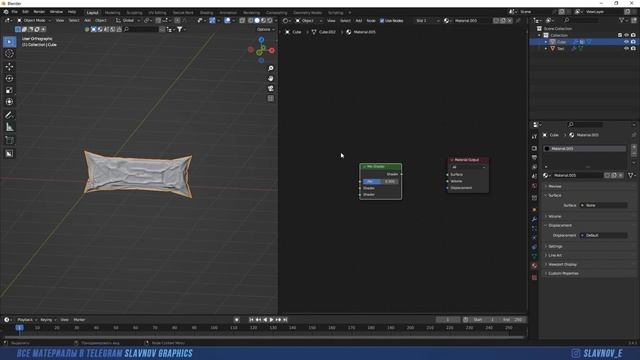Image resolution: width=640 pixels, height=360 pixels.
Task: Open the viewport Options dropdown
Action: pos(266,29)
